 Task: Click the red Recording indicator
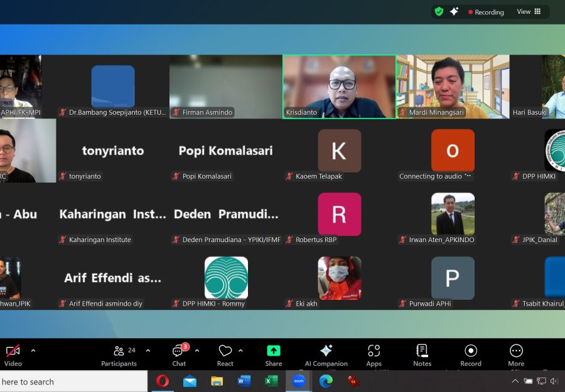[486, 12]
